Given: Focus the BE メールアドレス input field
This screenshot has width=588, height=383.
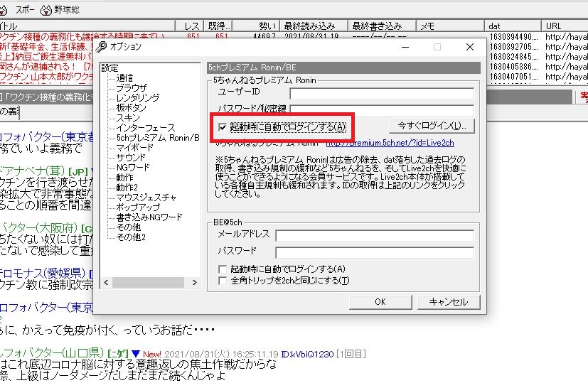Looking at the screenshot, I should point(375,236).
